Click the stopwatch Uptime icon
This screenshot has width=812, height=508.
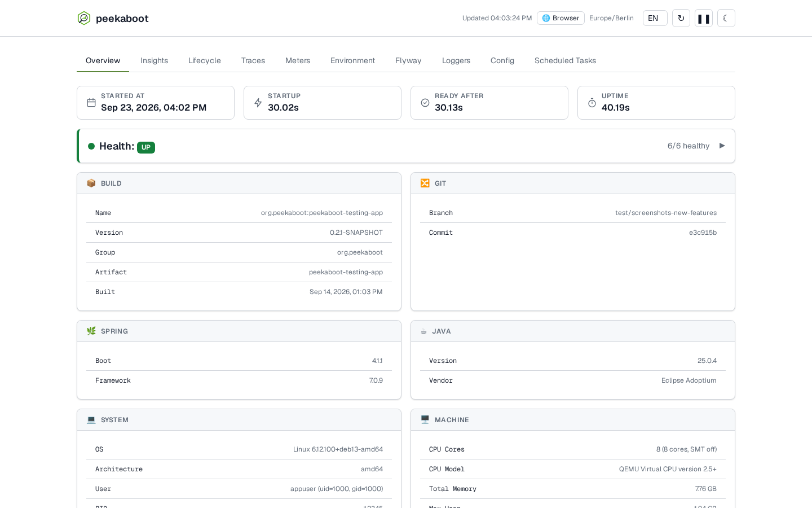pos(592,103)
